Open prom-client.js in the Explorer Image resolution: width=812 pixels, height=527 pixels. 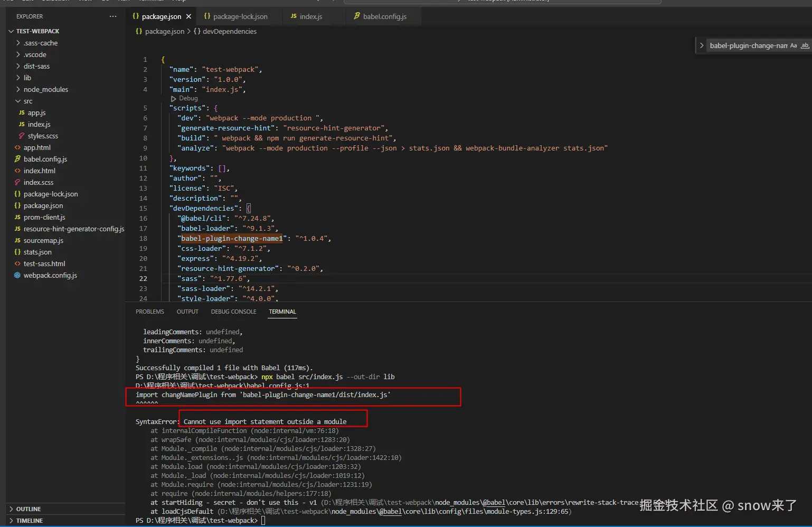[x=44, y=217]
